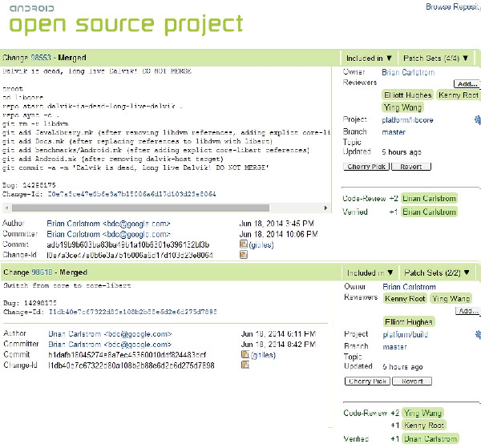Click gear icon beside platform/build project

(x=478, y=334)
